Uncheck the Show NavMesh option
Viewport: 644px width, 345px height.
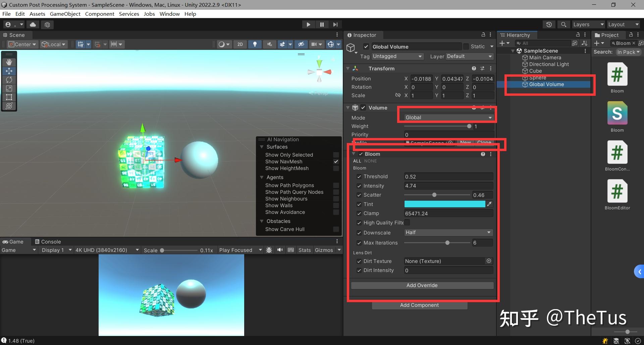[x=336, y=161]
